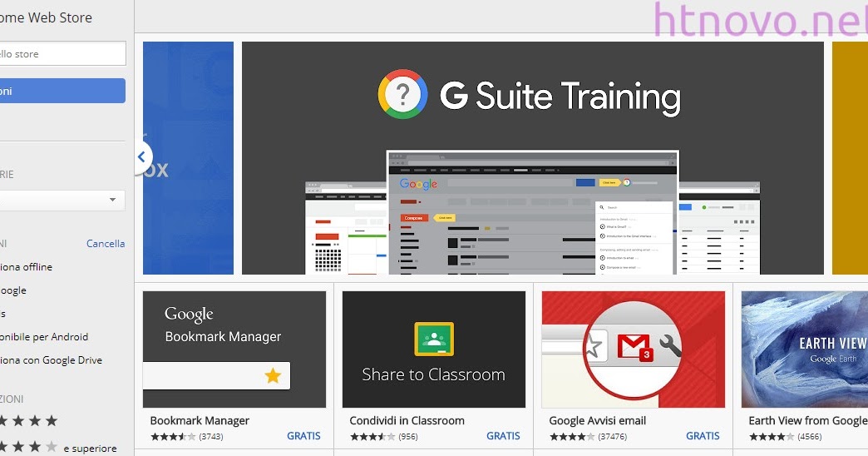Click the green Classroom icon
The image size is (868, 456).
(434, 340)
